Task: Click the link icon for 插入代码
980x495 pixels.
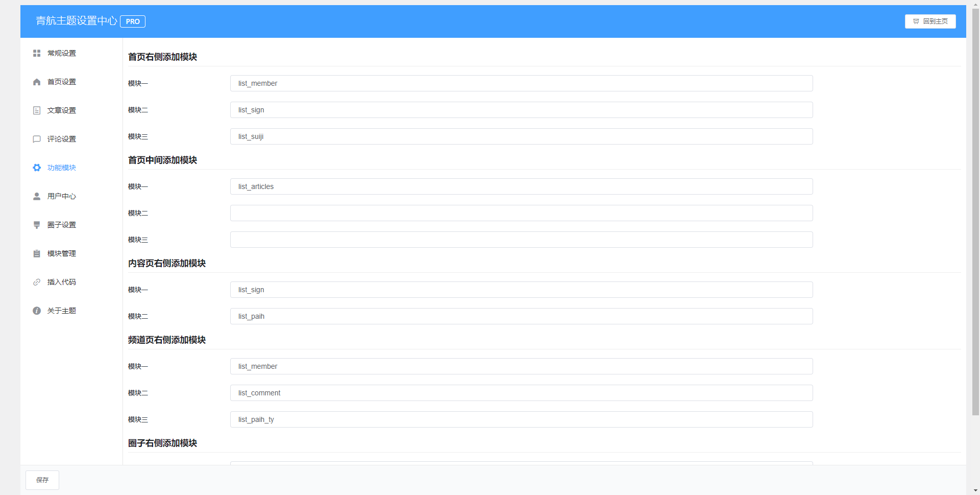Action: pos(37,282)
